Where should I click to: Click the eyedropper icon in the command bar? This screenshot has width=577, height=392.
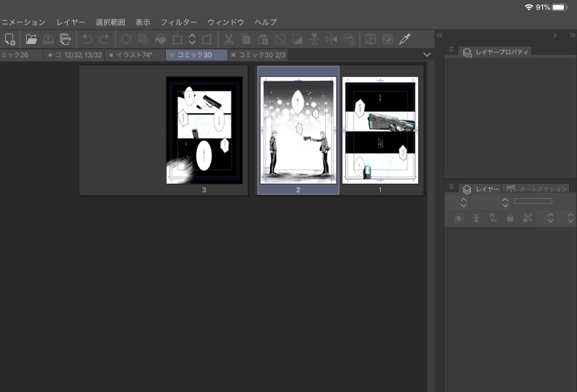click(405, 39)
